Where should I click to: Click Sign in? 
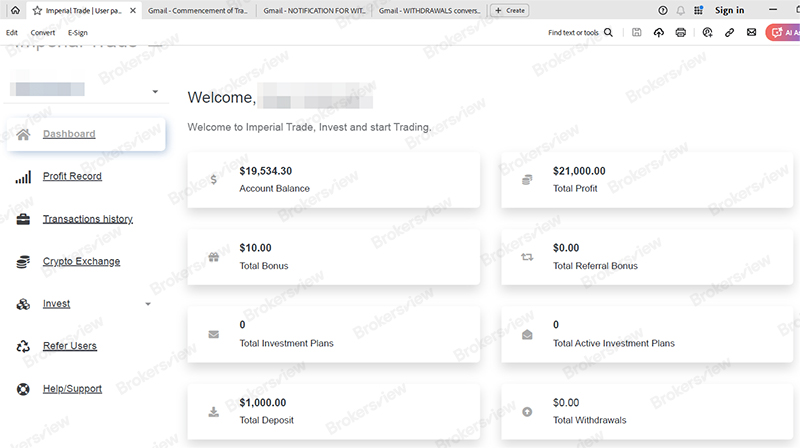pyautogui.click(x=730, y=10)
